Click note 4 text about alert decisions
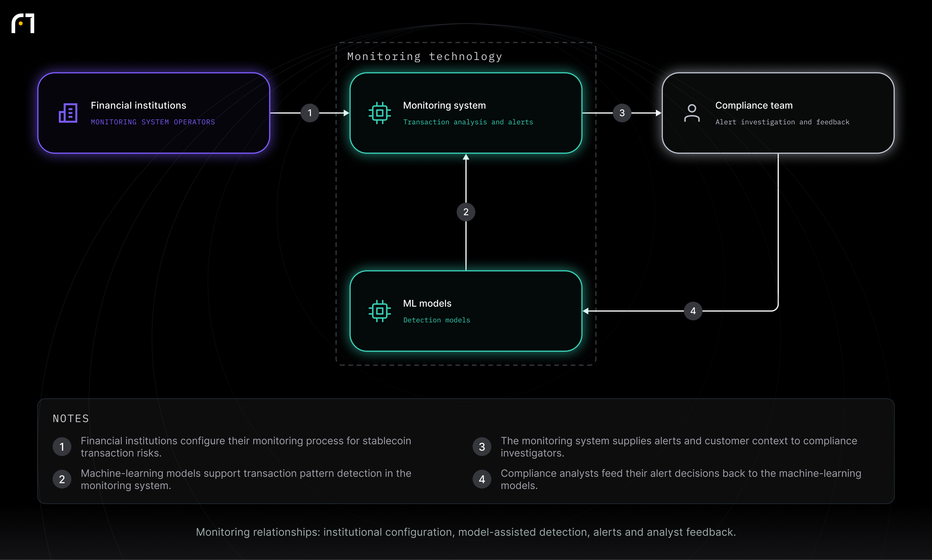 tap(681, 479)
